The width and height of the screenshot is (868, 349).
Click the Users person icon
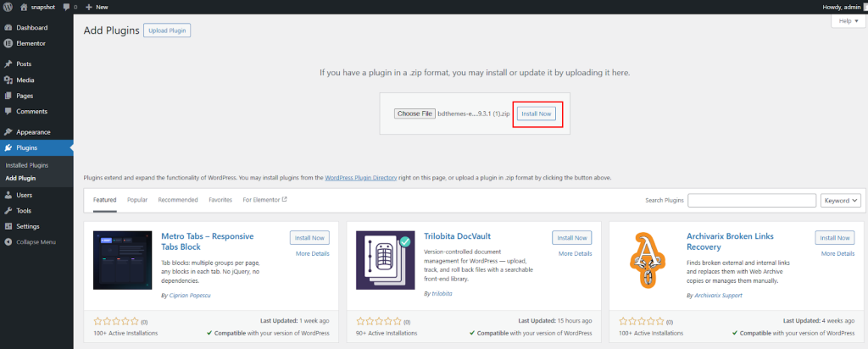point(8,195)
